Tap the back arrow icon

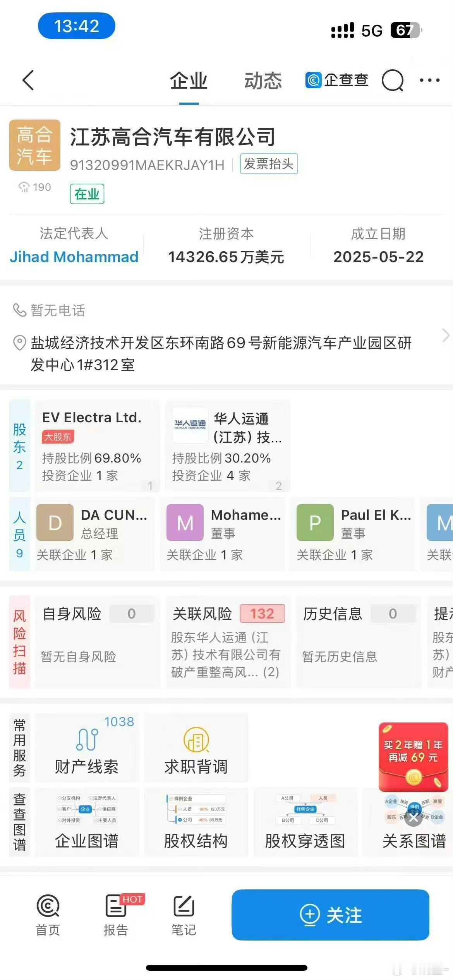[x=28, y=80]
